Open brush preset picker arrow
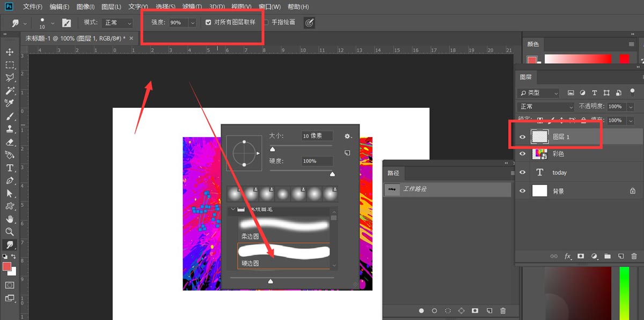Viewport: 644px width, 320px height. click(x=53, y=24)
